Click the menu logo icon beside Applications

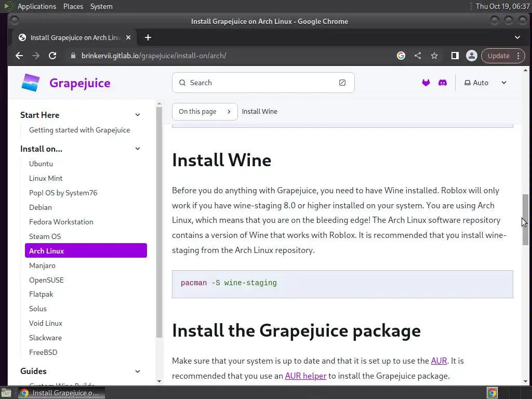tap(8, 6)
